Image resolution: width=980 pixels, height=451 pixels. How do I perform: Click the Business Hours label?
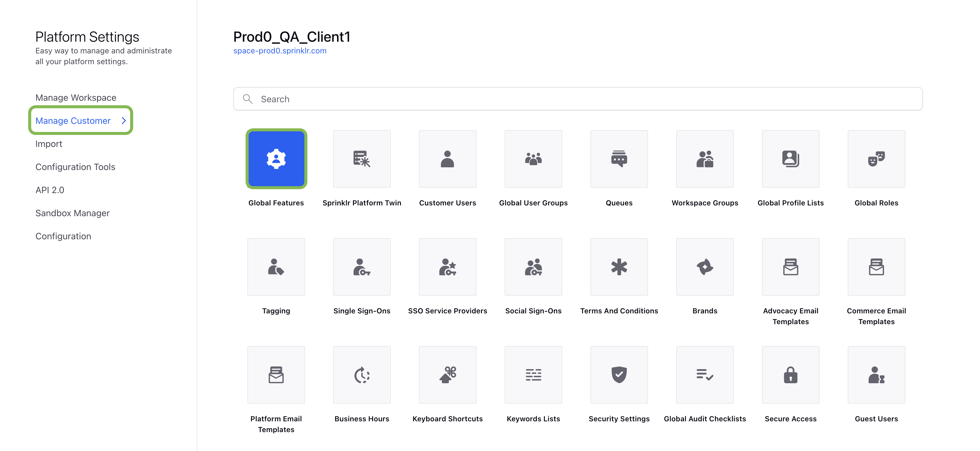tap(362, 419)
